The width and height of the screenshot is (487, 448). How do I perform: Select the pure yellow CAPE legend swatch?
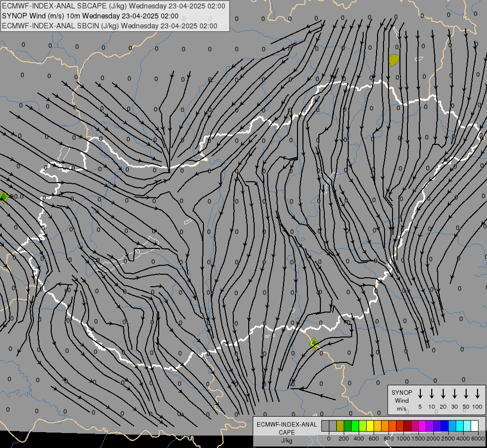point(370,426)
